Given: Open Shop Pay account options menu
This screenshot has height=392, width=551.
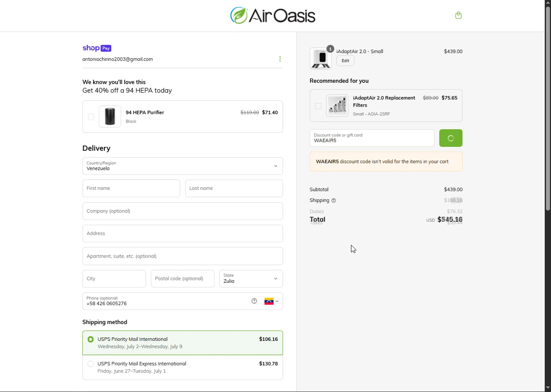Looking at the screenshot, I should tap(280, 59).
